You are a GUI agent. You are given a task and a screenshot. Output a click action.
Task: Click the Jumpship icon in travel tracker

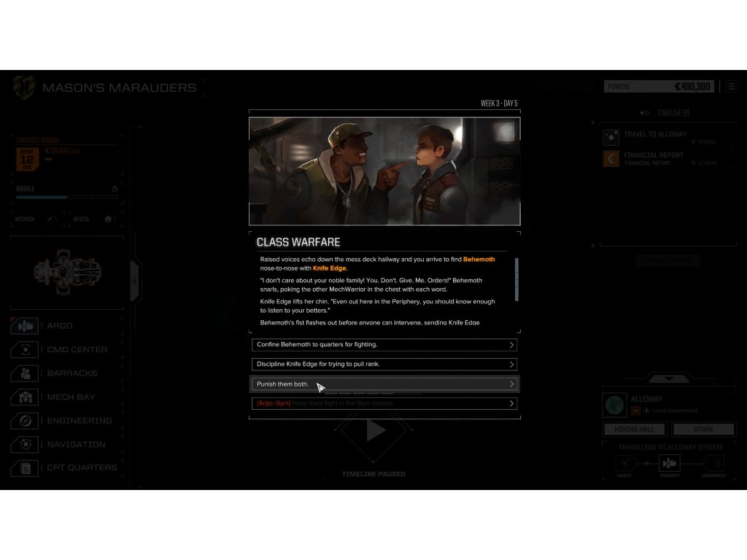pos(713,463)
